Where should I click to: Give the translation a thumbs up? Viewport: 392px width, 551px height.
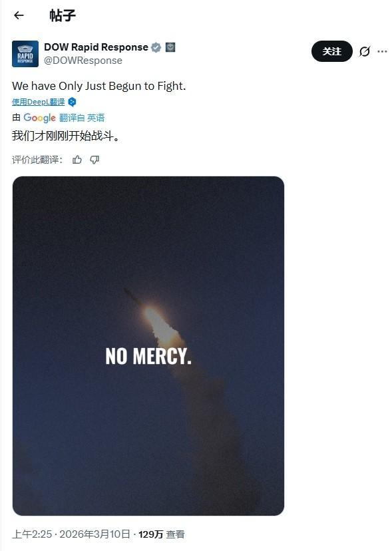pyautogui.click(x=77, y=160)
